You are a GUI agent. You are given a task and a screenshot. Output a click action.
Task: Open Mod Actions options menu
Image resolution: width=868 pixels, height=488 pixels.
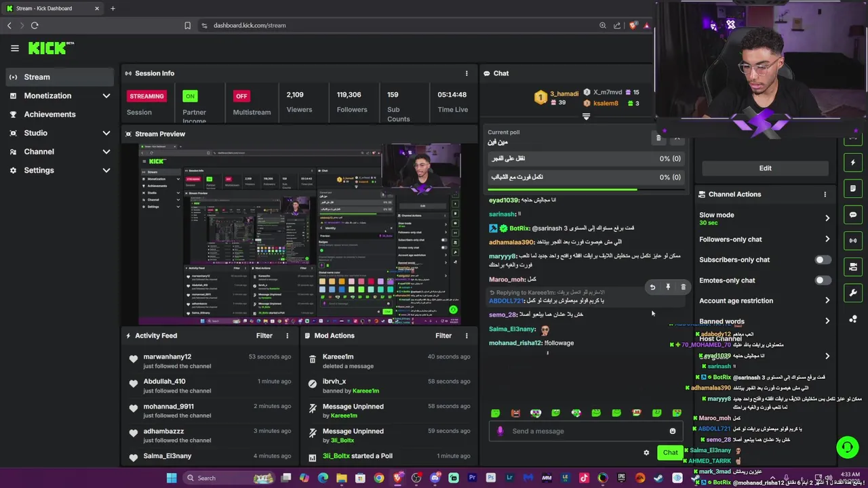(466, 335)
